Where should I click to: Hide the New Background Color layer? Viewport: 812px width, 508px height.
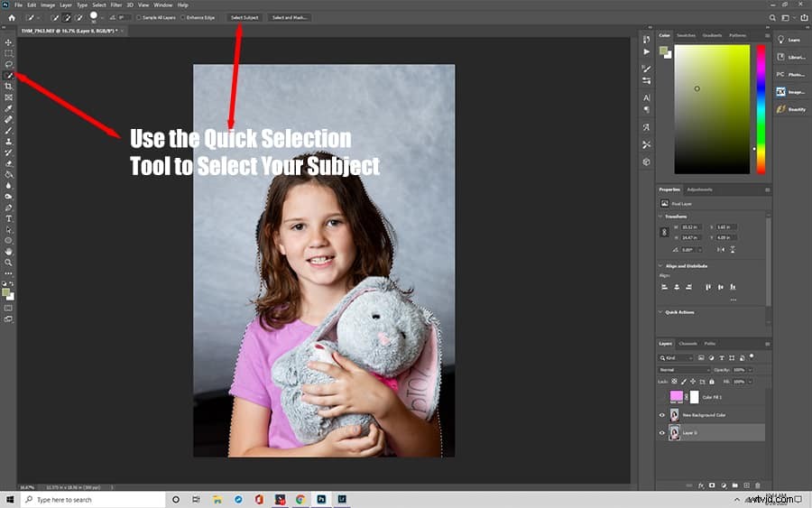click(x=662, y=415)
